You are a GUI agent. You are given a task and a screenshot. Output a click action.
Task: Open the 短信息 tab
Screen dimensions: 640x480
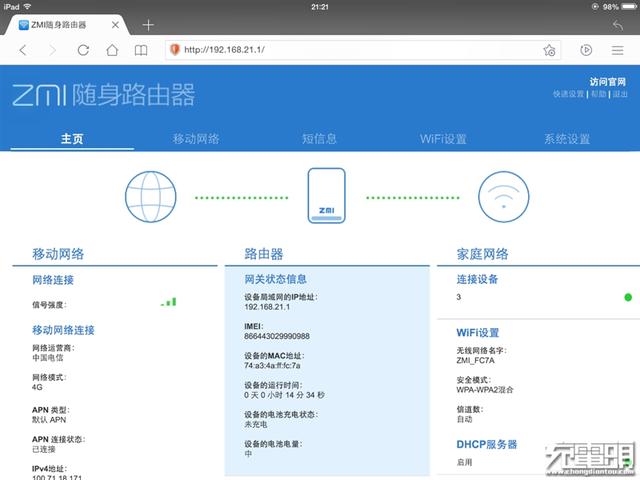click(x=319, y=139)
